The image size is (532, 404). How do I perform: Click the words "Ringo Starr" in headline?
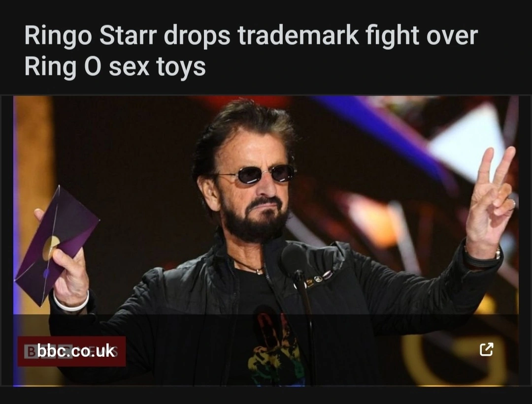[91, 35]
